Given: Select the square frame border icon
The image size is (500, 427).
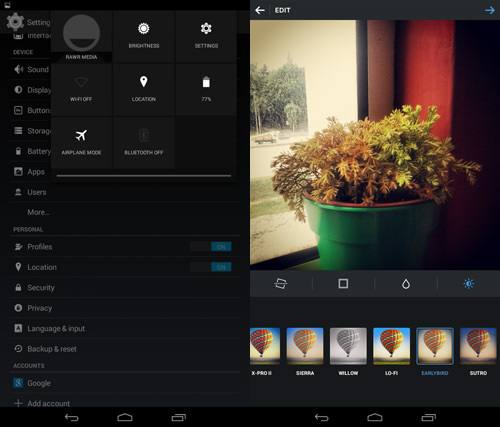Looking at the screenshot, I should [x=343, y=284].
